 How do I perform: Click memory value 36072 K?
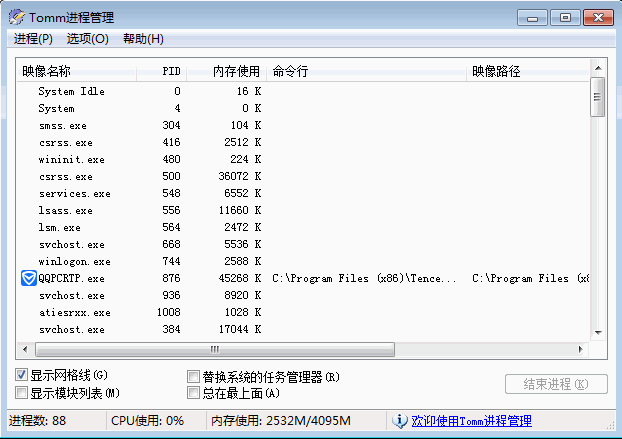coord(240,176)
